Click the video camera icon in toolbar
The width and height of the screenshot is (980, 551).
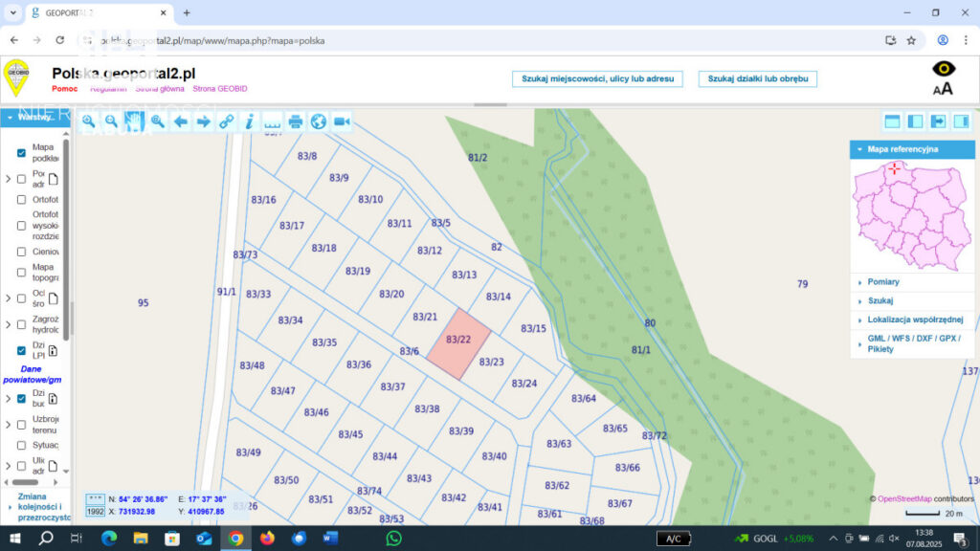(342, 121)
